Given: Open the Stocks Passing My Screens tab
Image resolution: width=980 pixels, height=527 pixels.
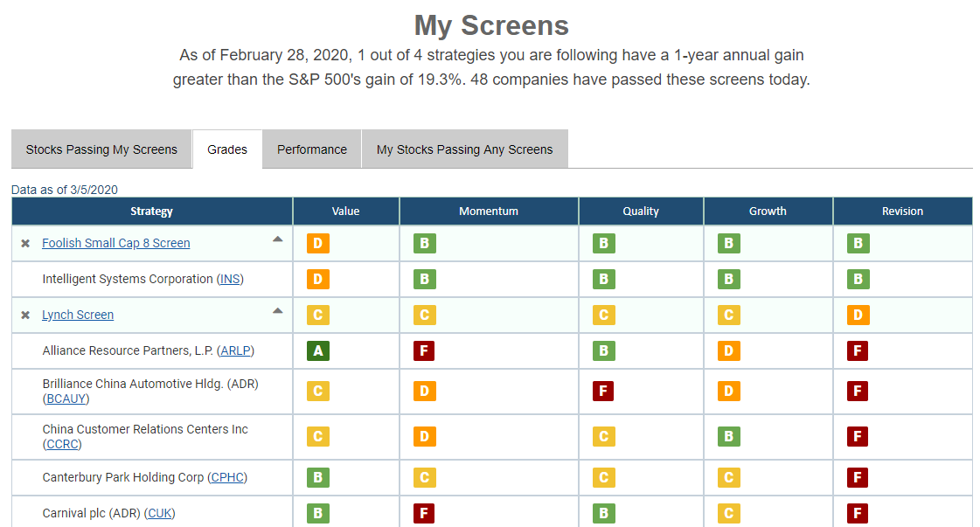Looking at the screenshot, I should [101, 149].
